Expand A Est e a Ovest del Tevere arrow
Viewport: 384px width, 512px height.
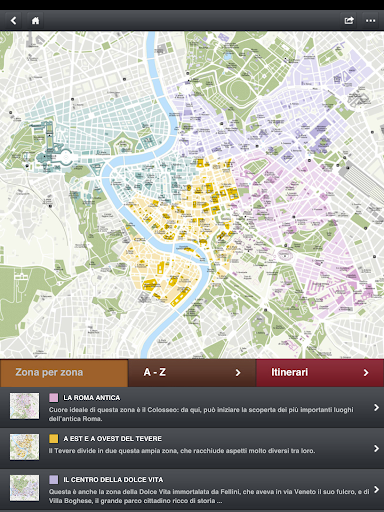pyautogui.click(x=376, y=448)
